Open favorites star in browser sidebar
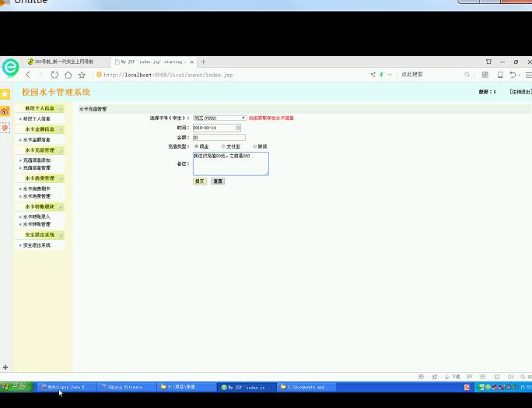The width and height of the screenshot is (532, 408). tap(5, 93)
